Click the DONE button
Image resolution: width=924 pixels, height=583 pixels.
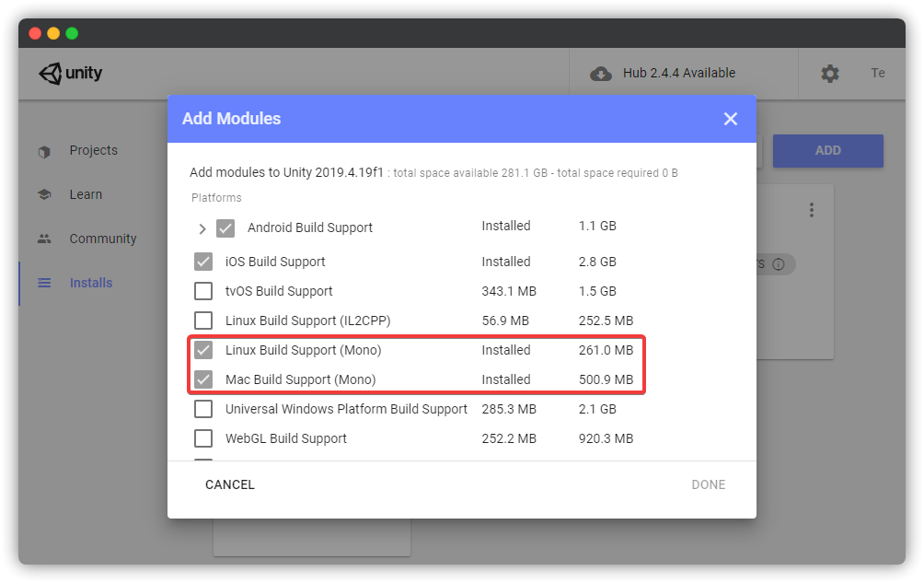pyautogui.click(x=709, y=484)
